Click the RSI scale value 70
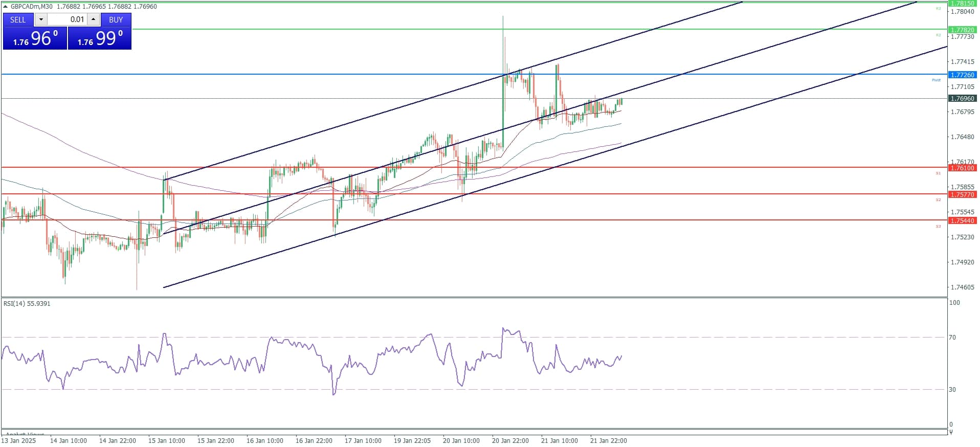 point(952,337)
